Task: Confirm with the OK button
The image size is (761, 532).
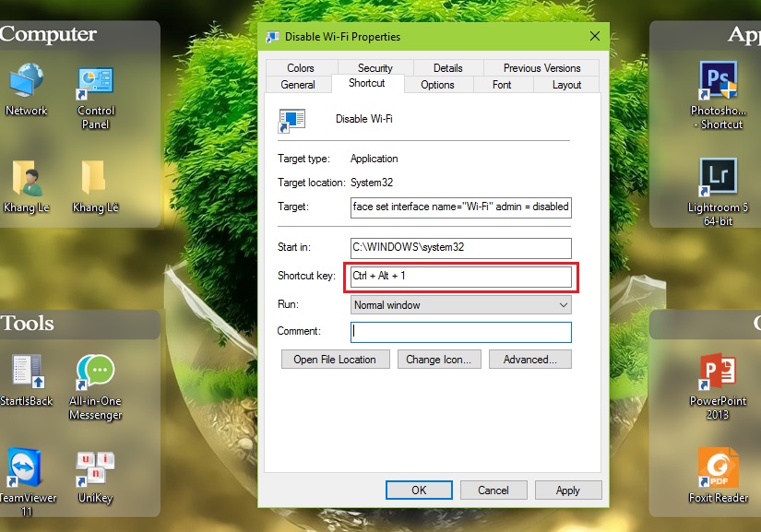Action: tap(419, 491)
